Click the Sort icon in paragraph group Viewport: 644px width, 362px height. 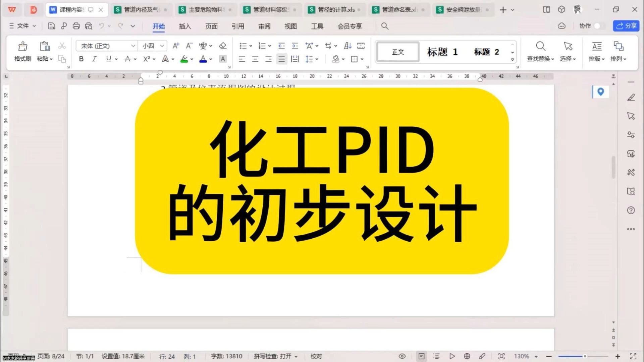pyautogui.click(x=348, y=46)
